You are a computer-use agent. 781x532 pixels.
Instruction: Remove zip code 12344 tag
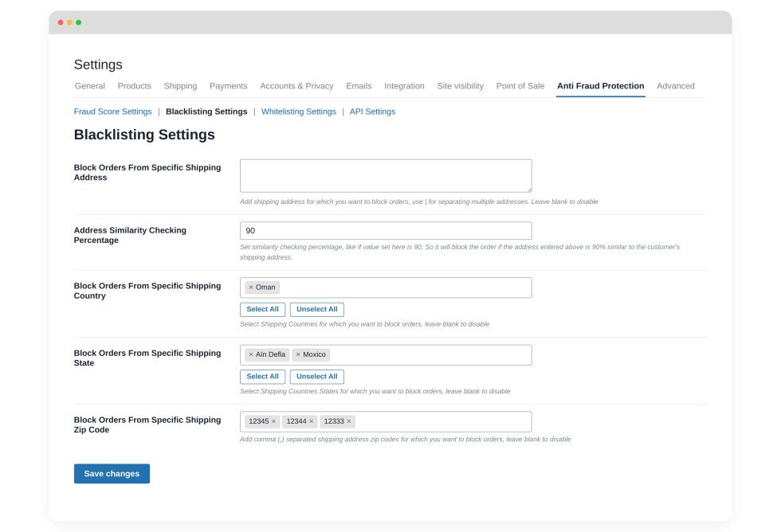[312, 421]
